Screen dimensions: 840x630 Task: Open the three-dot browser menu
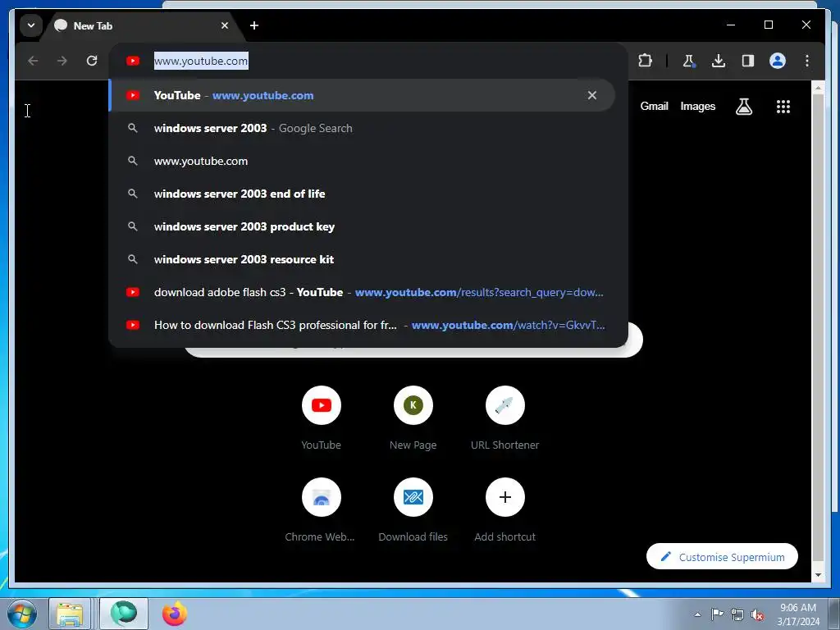click(807, 61)
